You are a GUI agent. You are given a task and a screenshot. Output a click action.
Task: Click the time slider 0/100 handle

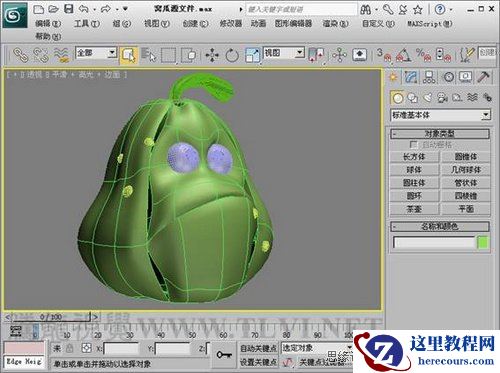pos(51,317)
